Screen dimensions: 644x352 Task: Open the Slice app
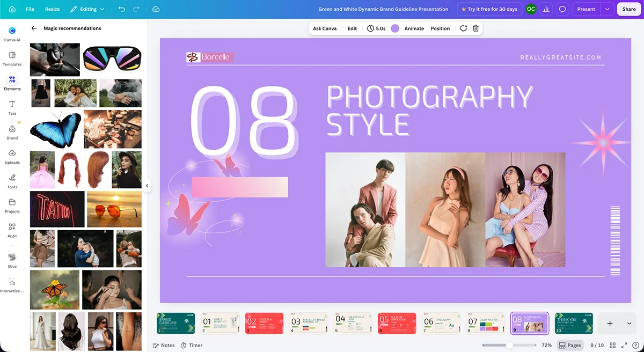12,260
